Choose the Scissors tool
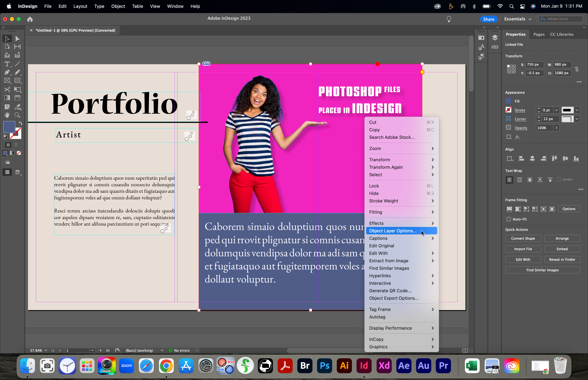Image resolution: width=588 pixels, height=380 pixels. click(x=7, y=89)
